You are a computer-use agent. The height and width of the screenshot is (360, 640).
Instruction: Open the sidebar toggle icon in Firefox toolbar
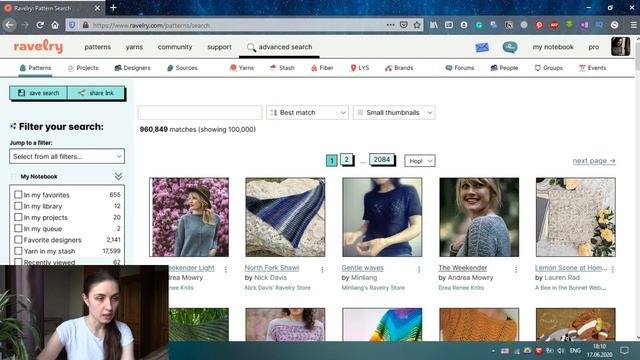(449, 25)
